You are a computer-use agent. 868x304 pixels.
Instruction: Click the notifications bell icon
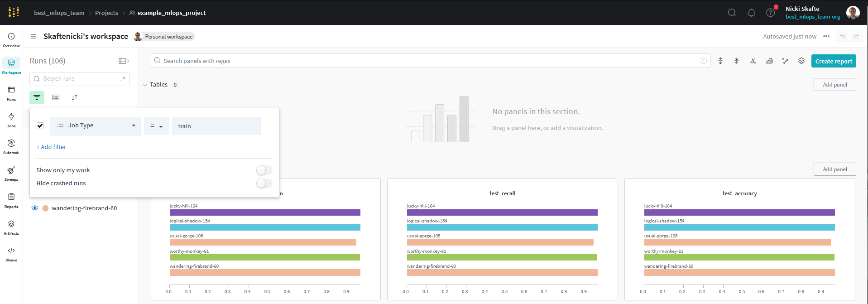751,13
